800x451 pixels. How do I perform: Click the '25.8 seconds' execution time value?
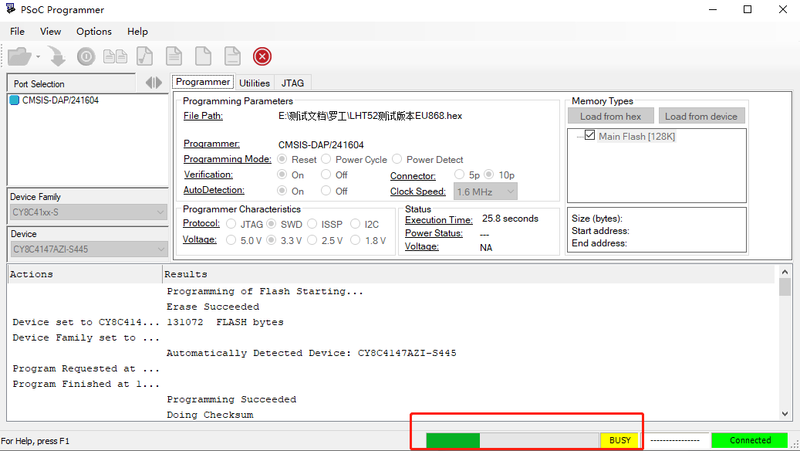pos(510,218)
